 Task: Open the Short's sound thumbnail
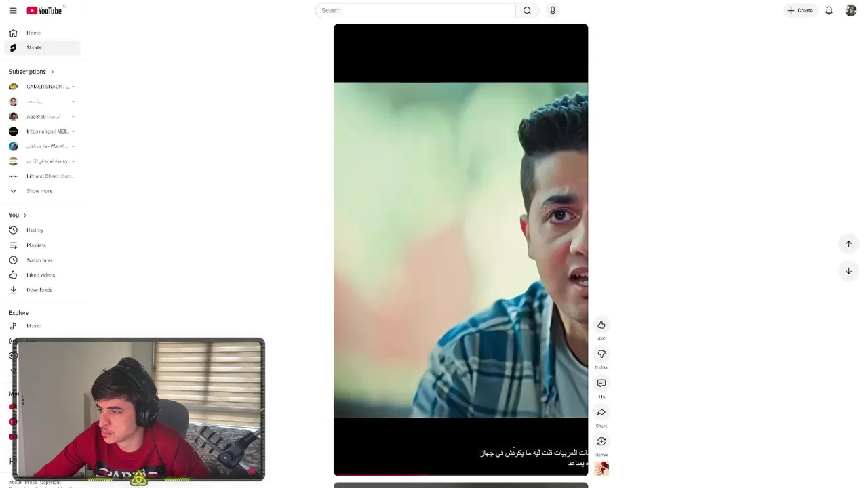point(601,468)
